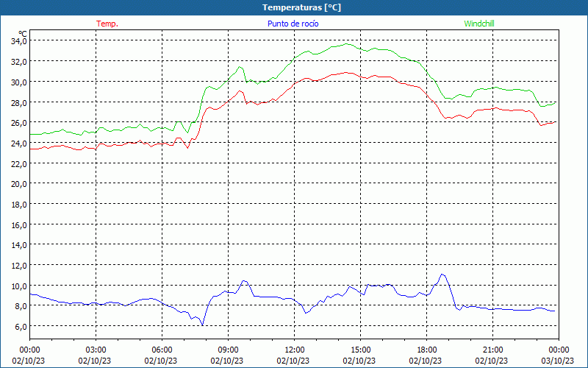Click the '22,0' y-axis value
588x368 pixels.
tap(19, 163)
